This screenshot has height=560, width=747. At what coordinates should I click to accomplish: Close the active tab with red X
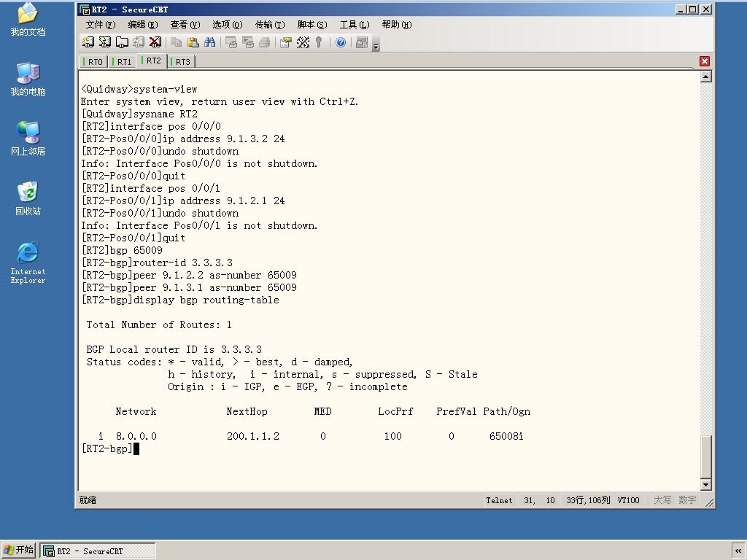point(705,61)
